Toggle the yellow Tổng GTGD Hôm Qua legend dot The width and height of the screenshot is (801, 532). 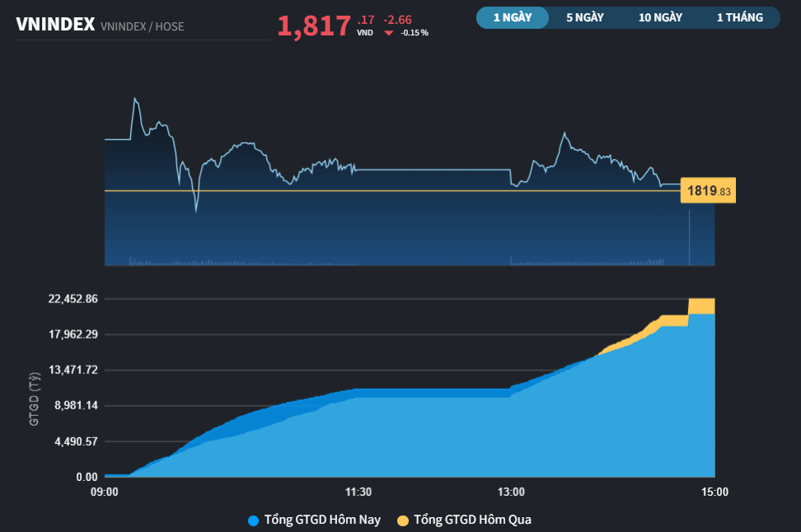click(x=402, y=520)
